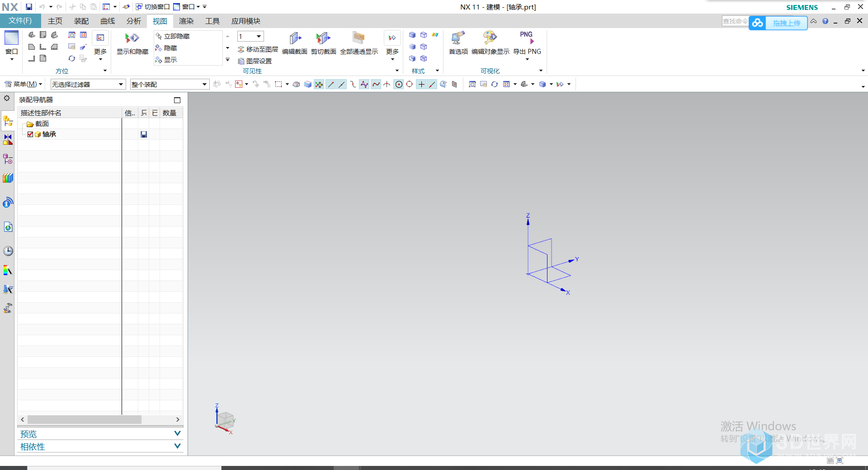Screen dimensions: 868x470
Task: Switch to the 曲线 tab
Action: tap(108, 21)
